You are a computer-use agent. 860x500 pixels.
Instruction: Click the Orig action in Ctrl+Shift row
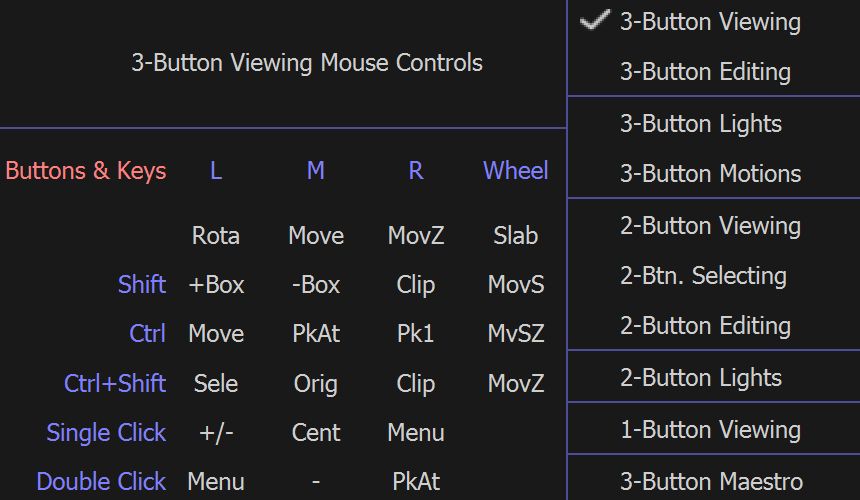[316, 384]
